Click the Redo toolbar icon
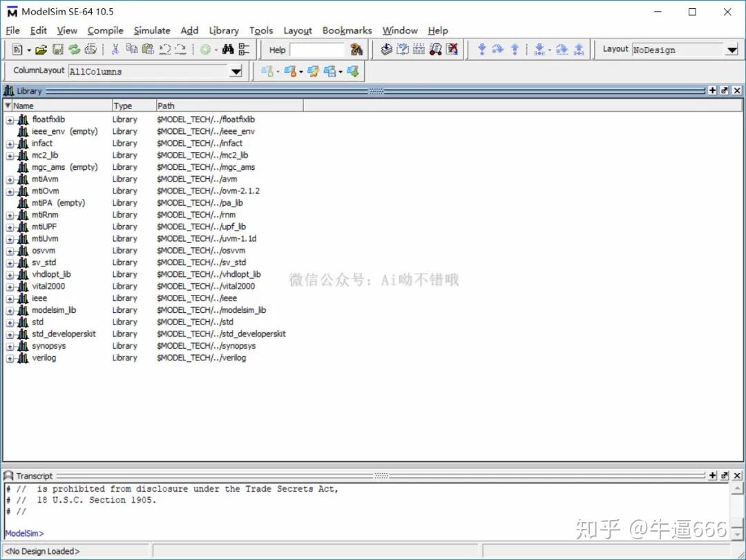The height and width of the screenshot is (560, 746). click(180, 50)
